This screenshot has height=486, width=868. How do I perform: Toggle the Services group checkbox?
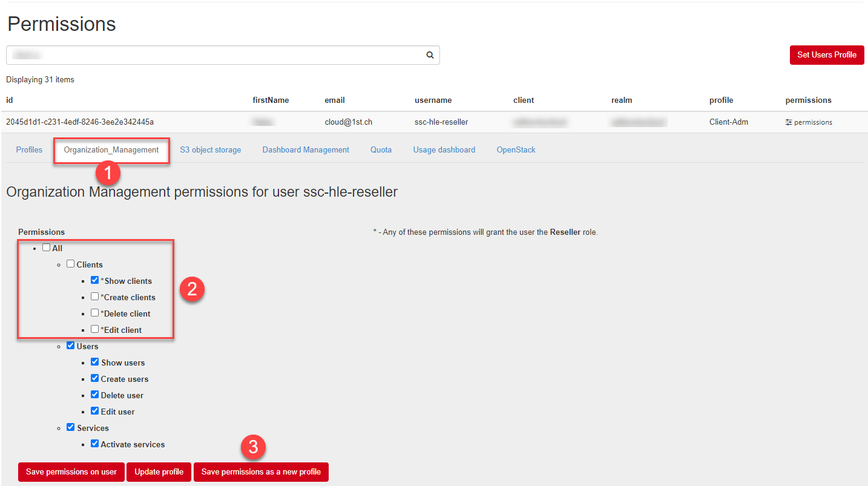pos(71,427)
